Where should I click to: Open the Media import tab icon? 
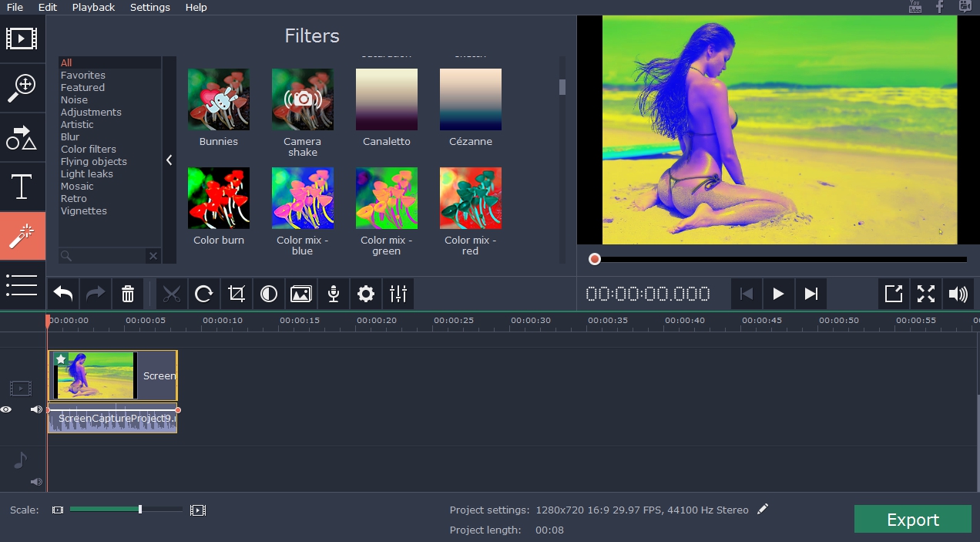pos(22,37)
